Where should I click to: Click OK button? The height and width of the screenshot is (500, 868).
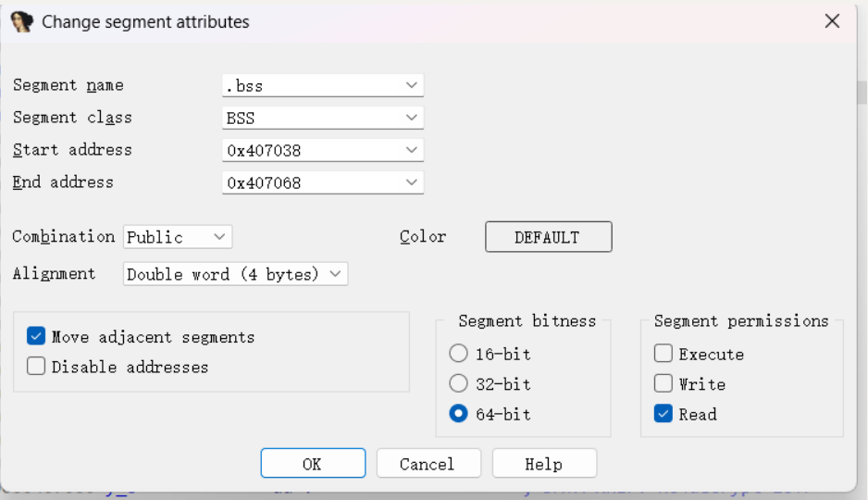pos(313,464)
